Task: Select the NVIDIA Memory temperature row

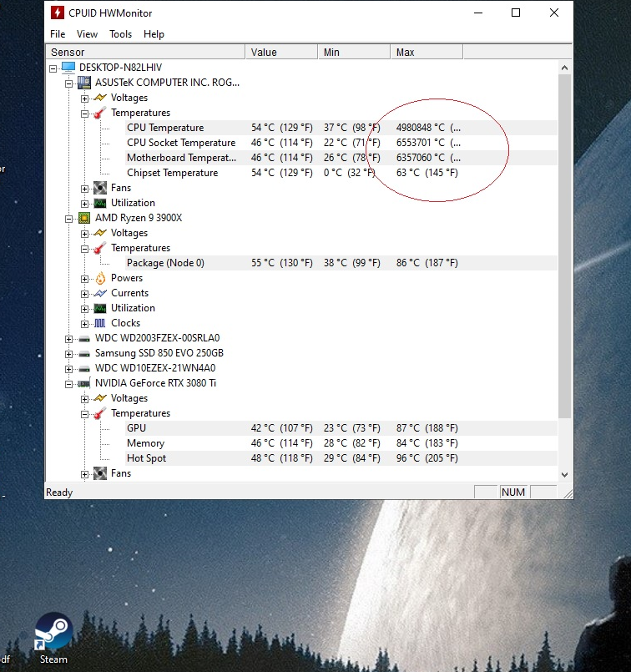Action: [341, 443]
